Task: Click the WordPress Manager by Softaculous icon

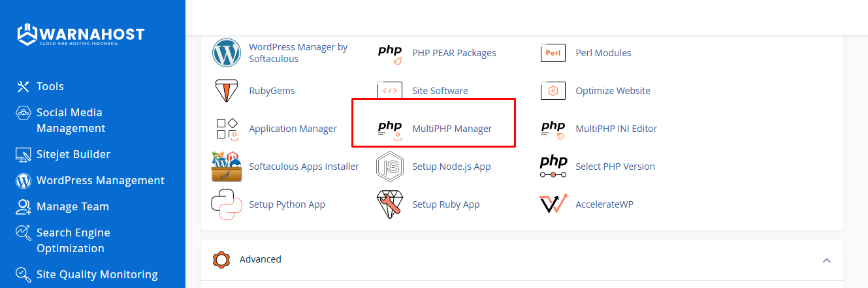Action: pos(227,53)
